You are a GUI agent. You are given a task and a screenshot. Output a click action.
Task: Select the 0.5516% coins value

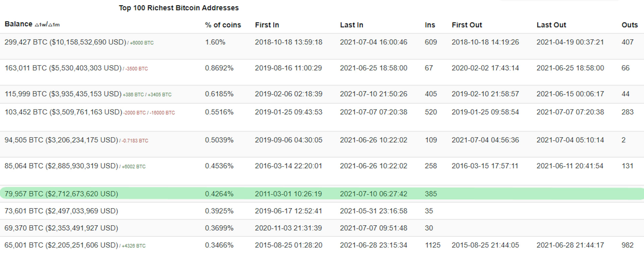point(219,112)
